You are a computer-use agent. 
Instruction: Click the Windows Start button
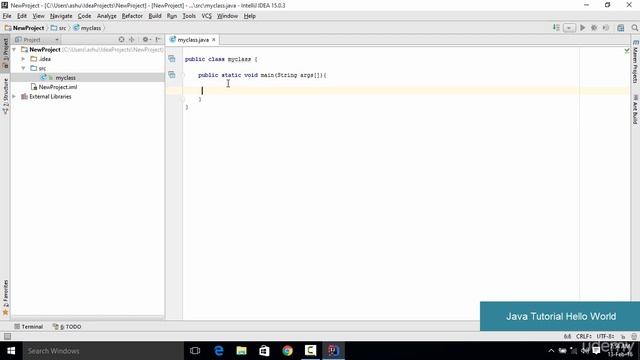pyautogui.click(x=11, y=351)
